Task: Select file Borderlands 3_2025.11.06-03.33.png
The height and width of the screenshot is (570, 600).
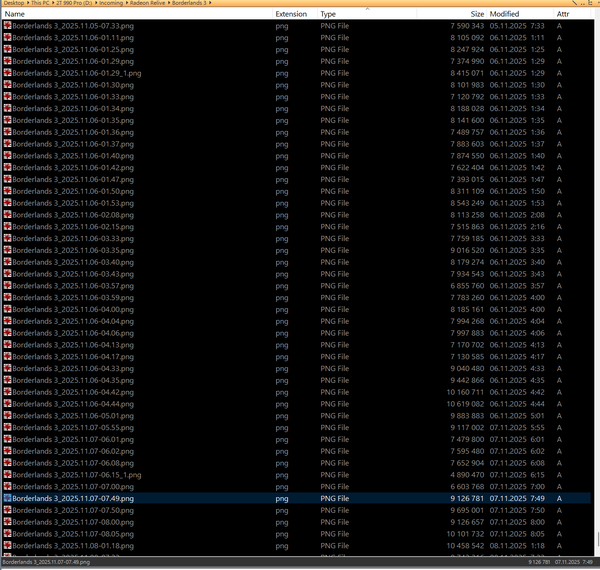Action: click(73, 239)
